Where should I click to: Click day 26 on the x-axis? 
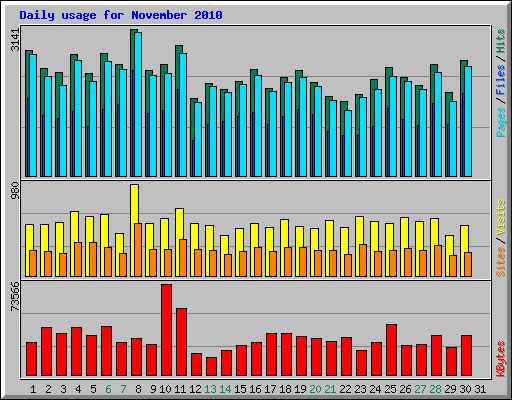pos(405,389)
